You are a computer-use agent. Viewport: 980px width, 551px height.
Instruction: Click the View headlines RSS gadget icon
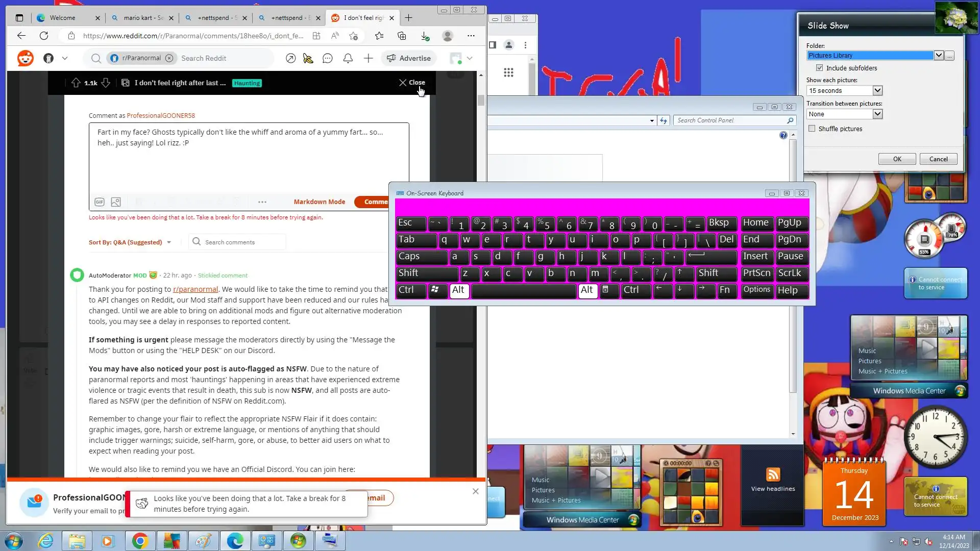(773, 474)
